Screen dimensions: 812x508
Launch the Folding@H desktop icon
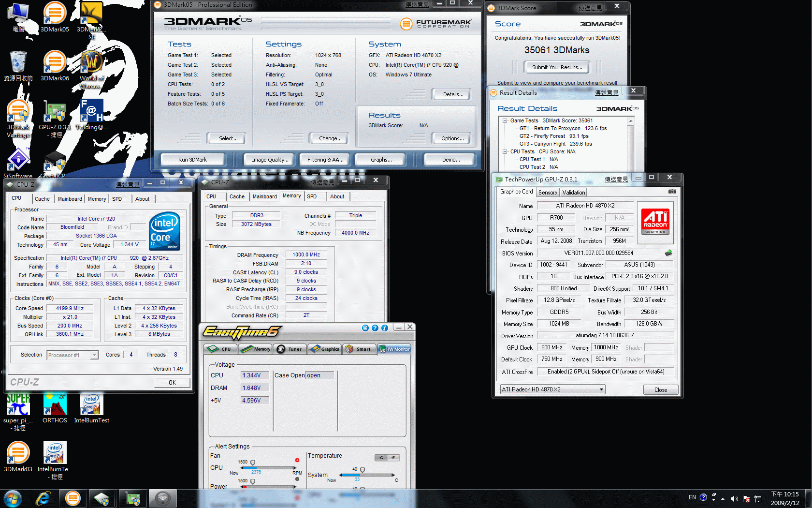91,115
